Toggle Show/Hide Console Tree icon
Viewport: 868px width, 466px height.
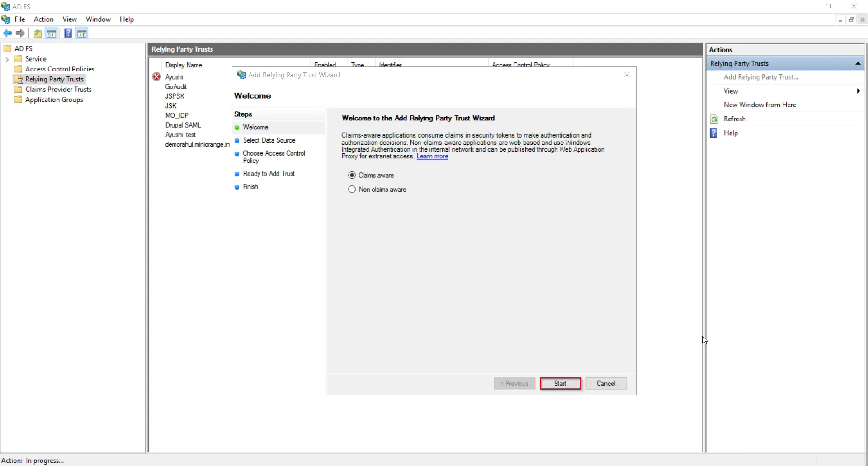coord(52,33)
